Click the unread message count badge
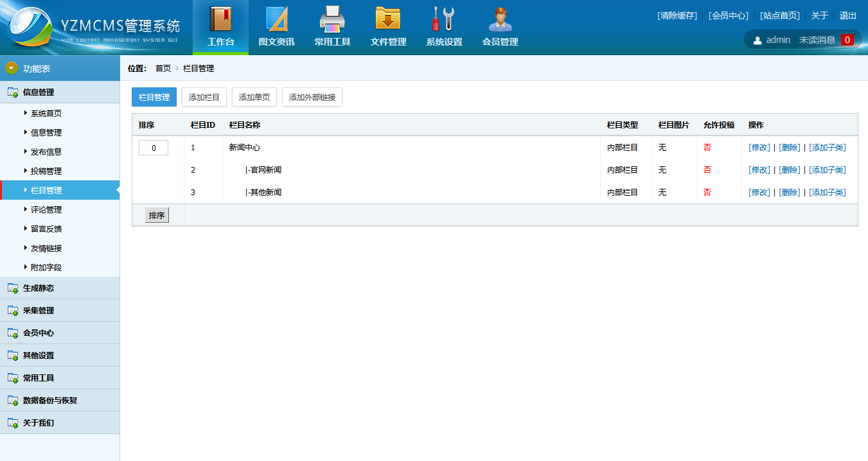This screenshot has height=461, width=868. click(847, 40)
